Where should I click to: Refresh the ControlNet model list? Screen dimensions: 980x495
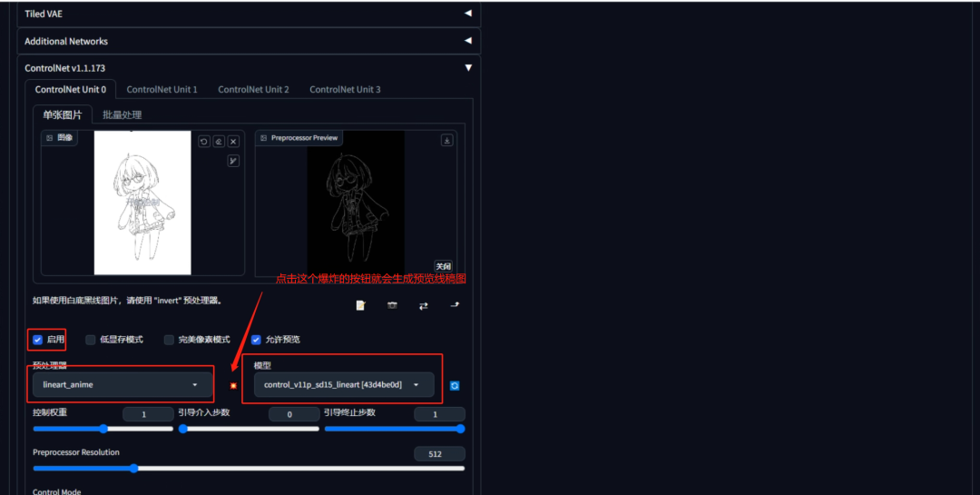point(455,385)
